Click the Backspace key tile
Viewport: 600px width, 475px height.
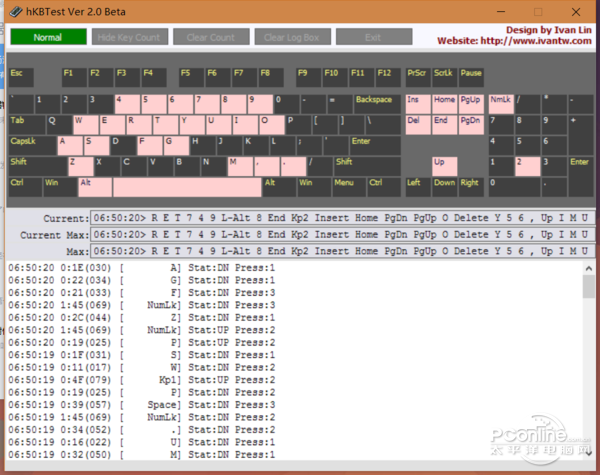point(377,104)
